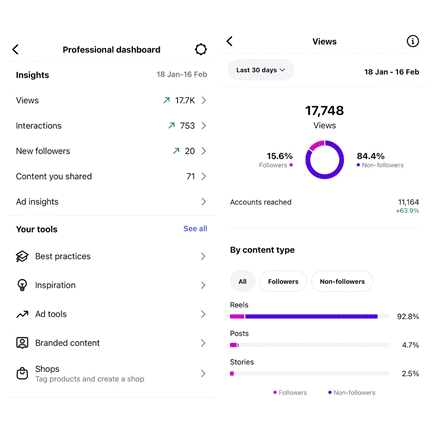Click the 18 Jan - 16 Feb date range
This screenshot has width=435, height=435.
(x=392, y=72)
